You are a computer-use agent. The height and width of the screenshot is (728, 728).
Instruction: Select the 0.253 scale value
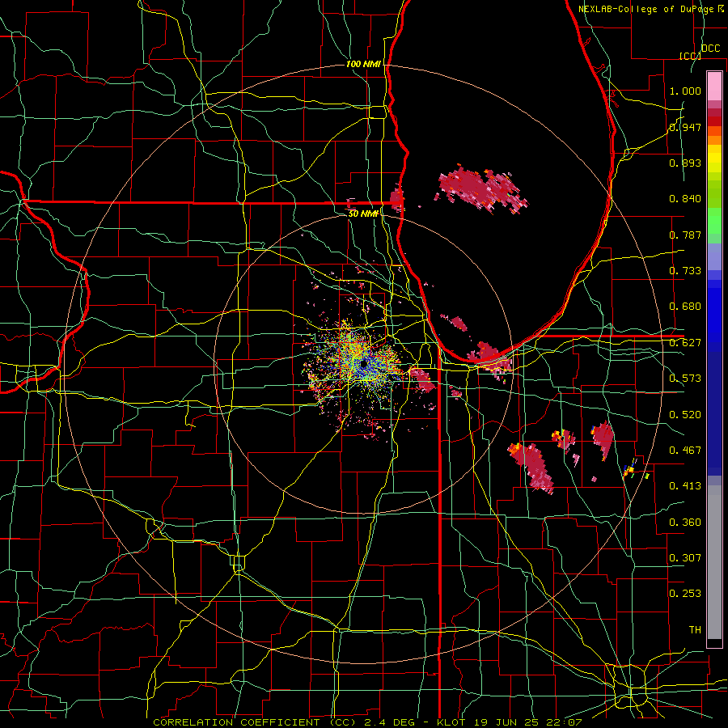coord(685,594)
